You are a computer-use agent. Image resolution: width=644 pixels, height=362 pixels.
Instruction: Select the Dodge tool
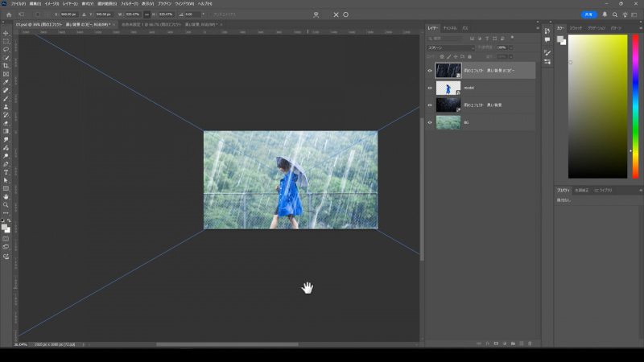click(6, 156)
